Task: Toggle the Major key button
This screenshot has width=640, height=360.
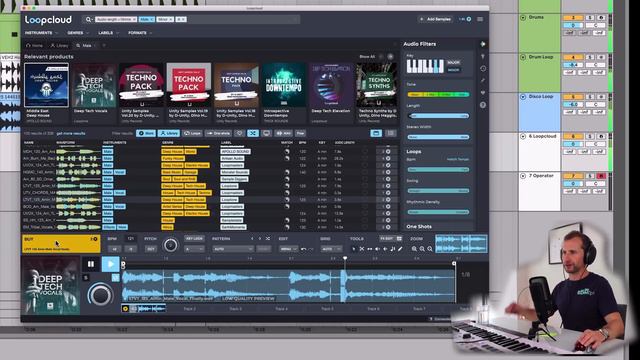Action: point(453,62)
